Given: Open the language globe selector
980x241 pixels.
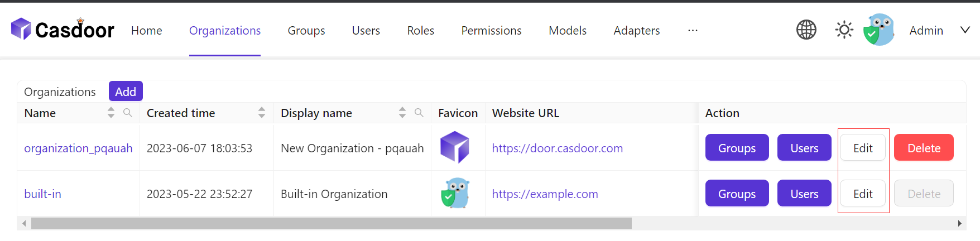Looking at the screenshot, I should point(806,30).
